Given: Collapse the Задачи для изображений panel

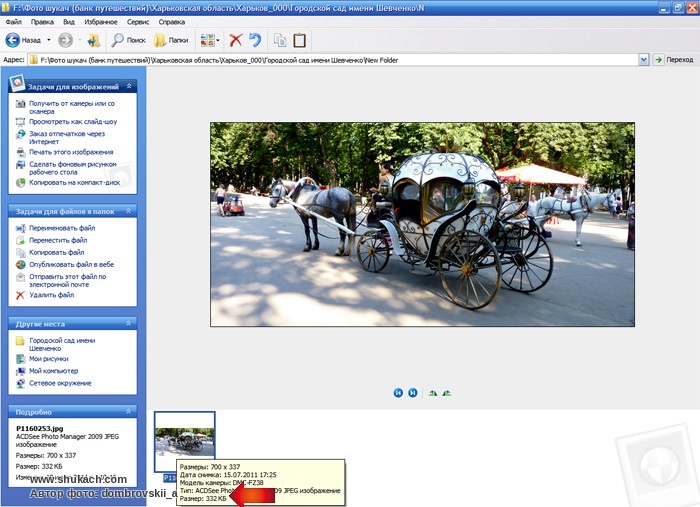Looking at the screenshot, I should click(x=129, y=86).
